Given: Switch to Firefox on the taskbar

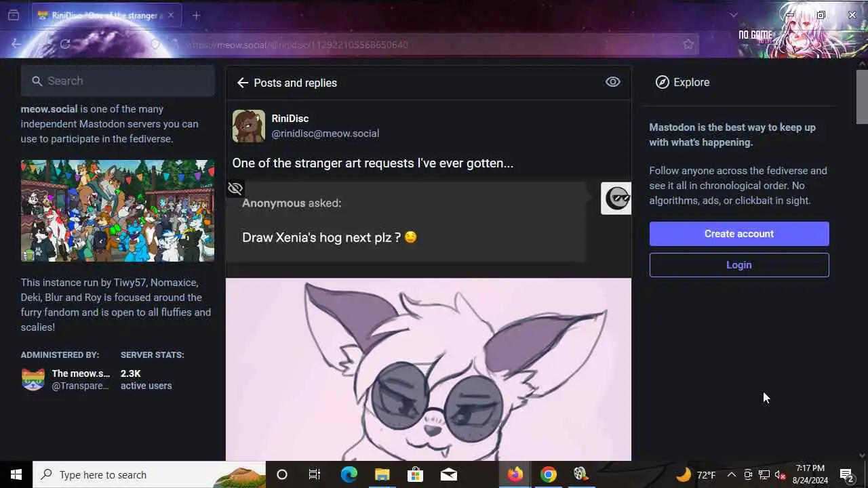Looking at the screenshot, I should [515, 474].
